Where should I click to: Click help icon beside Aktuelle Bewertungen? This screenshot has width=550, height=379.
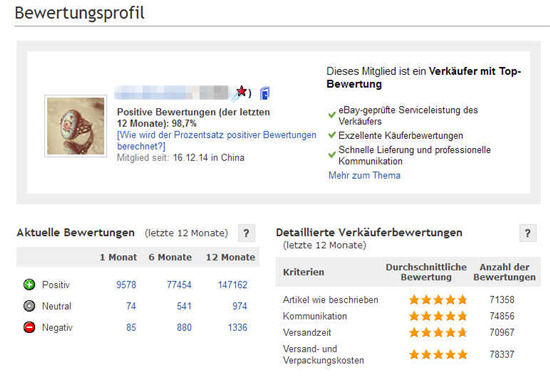coord(246,233)
